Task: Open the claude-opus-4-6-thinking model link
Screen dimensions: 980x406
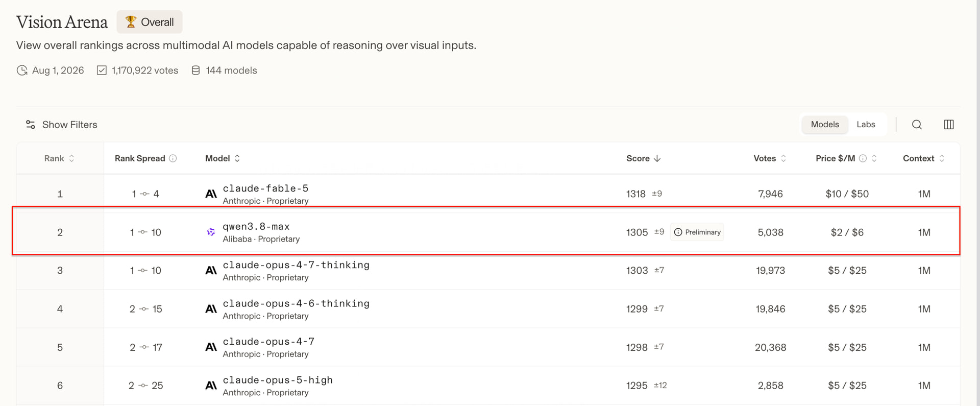Action: [296, 303]
